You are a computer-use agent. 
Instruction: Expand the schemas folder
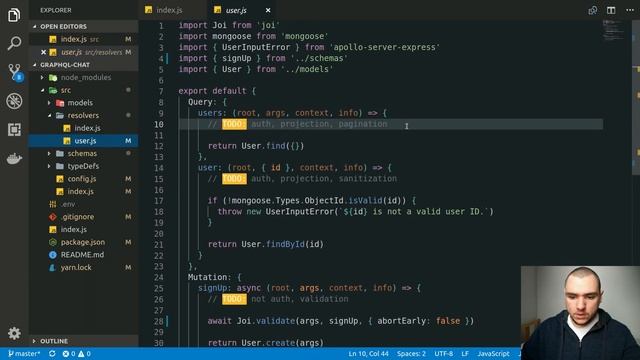82,153
